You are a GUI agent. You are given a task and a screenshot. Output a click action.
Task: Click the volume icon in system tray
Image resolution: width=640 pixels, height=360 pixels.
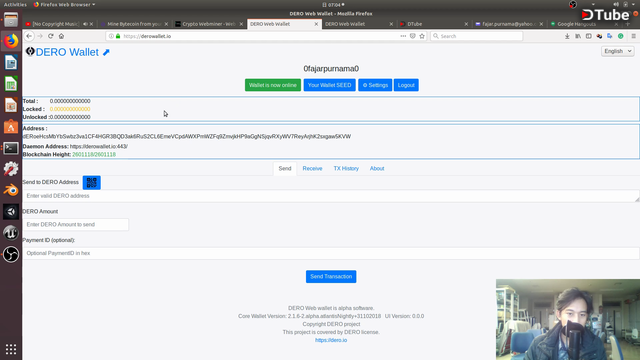pos(616,4)
